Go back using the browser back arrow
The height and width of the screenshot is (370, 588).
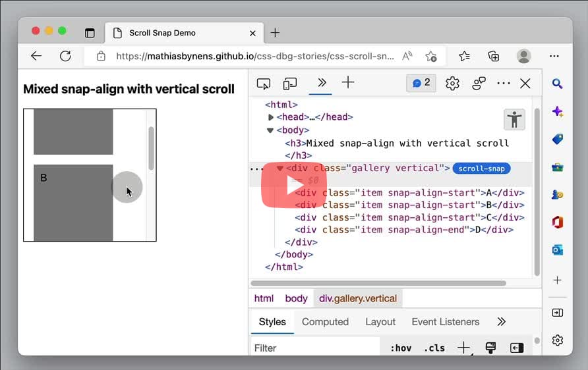point(36,56)
